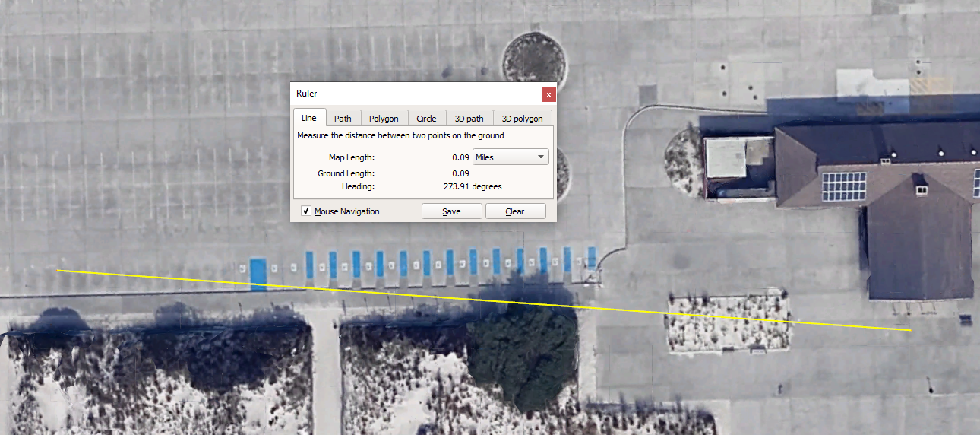Viewport: 980px width, 435px height.
Task: Clear the current ruler measurement
Action: click(x=515, y=211)
